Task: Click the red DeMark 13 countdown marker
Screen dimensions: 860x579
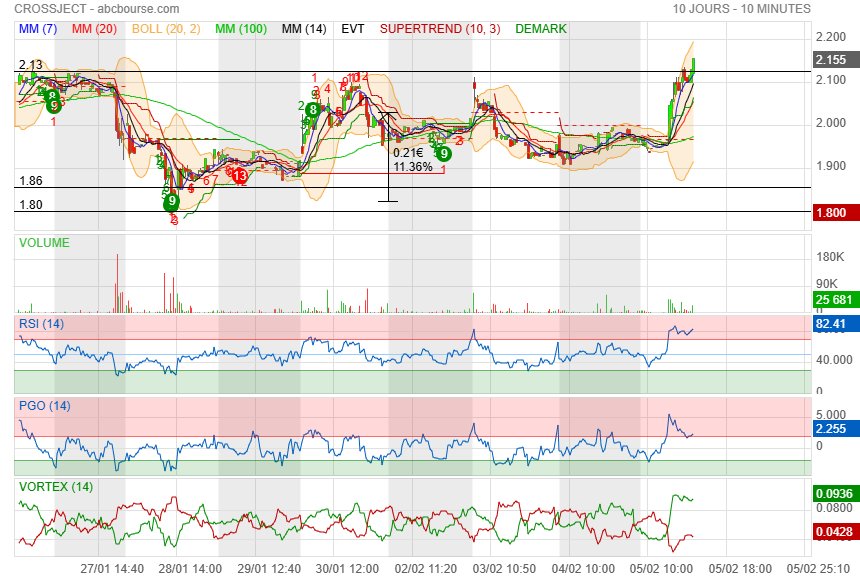Action: 240,175
